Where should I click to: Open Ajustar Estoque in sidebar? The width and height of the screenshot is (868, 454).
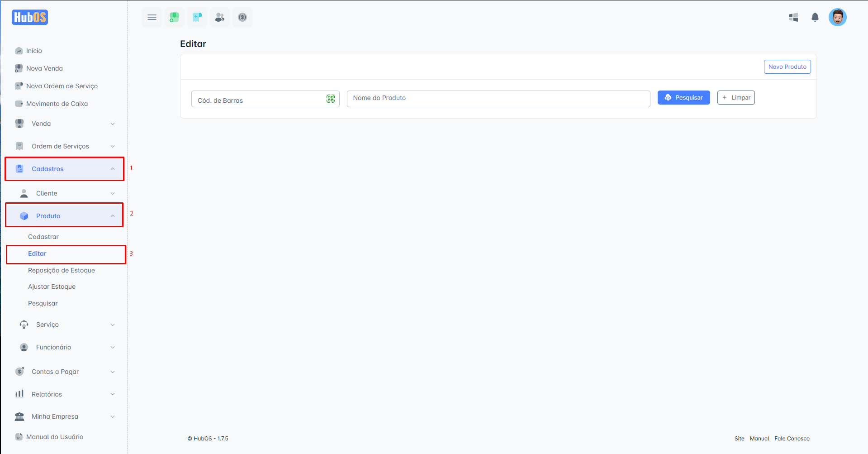pos(52,287)
